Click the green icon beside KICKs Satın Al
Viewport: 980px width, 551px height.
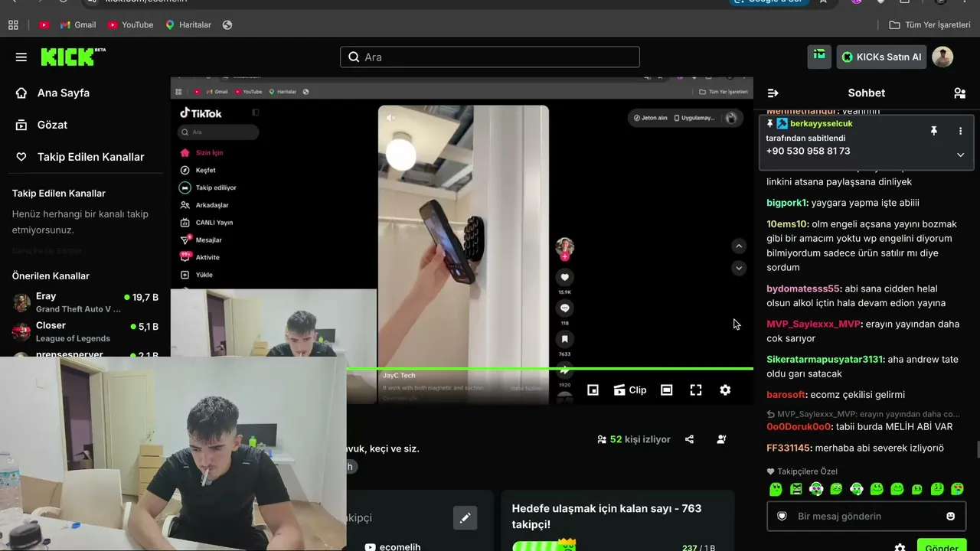(819, 57)
